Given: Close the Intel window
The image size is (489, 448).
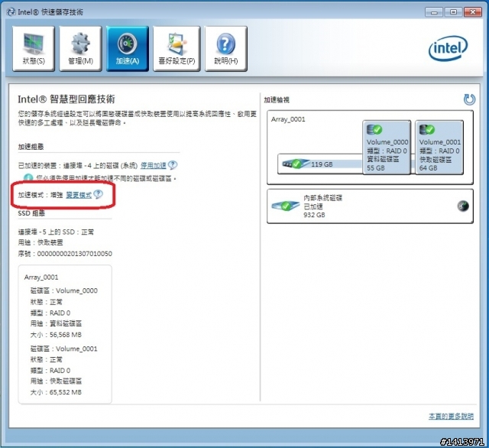Looking at the screenshot, I should tap(473, 12).
